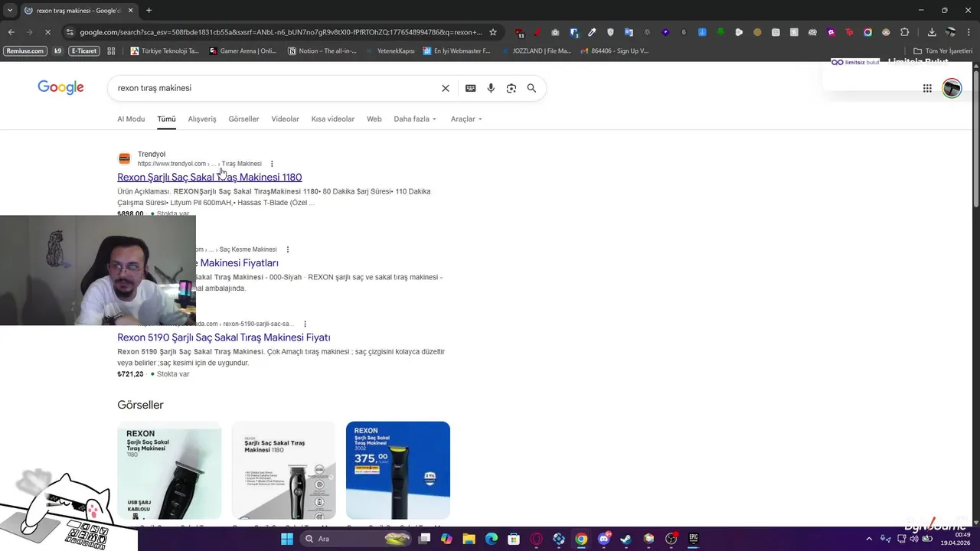Clear the Google search box text
This screenshot has width=980, height=551.
click(446, 88)
